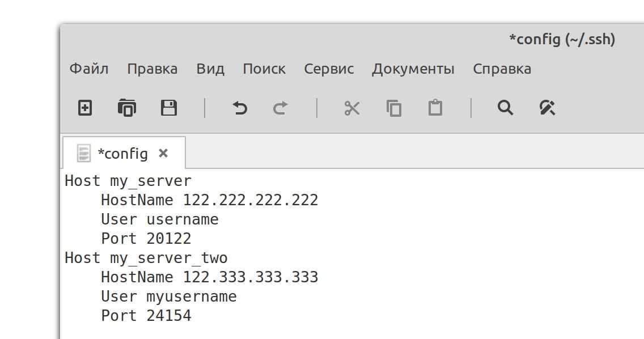This screenshot has width=644, height=339.
Task: Paste from clipboard icon
Action: point(435,108)
